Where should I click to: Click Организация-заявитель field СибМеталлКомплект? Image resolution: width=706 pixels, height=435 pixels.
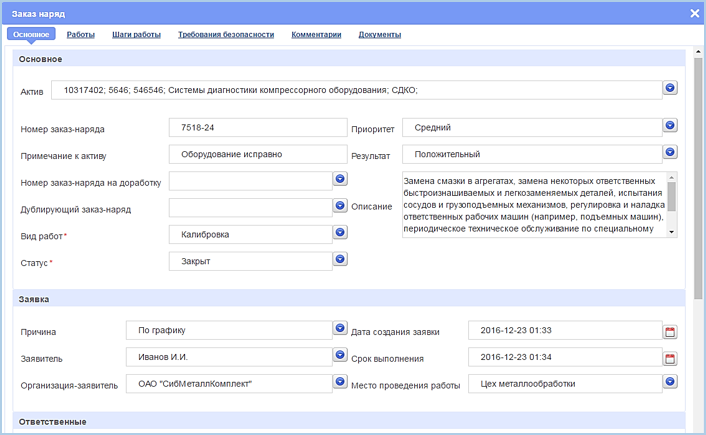click(x=229, y=384)
